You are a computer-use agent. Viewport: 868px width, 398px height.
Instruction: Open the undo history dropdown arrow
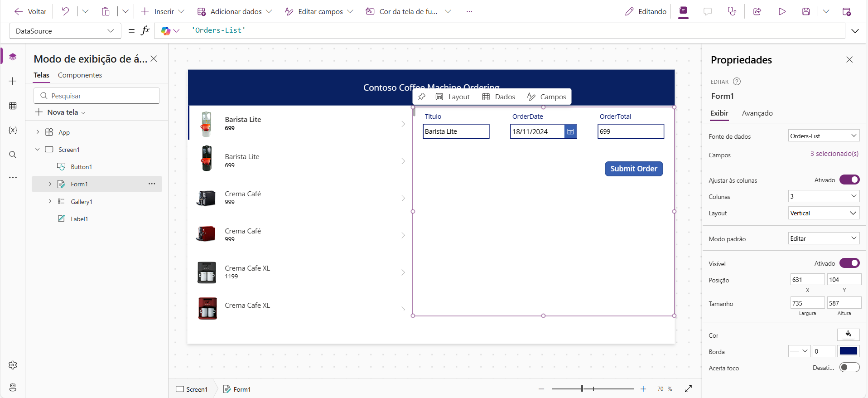pyautogui.click(x=85, y=11)
